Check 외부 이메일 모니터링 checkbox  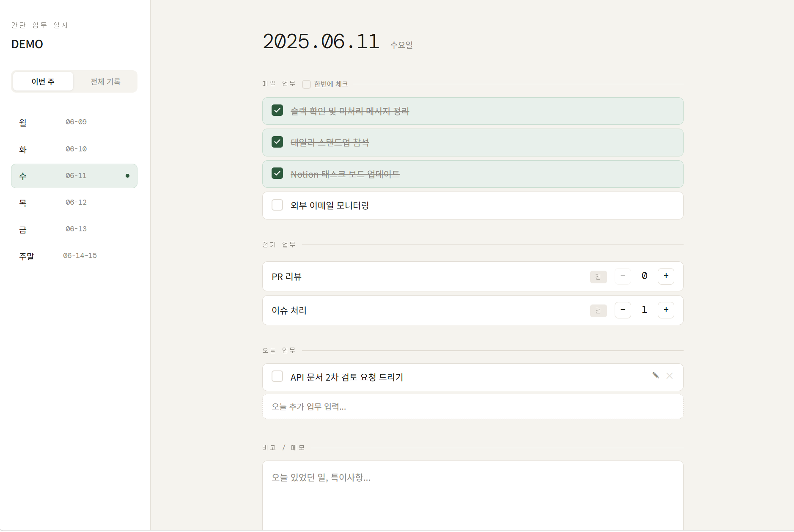coord(277,205)
